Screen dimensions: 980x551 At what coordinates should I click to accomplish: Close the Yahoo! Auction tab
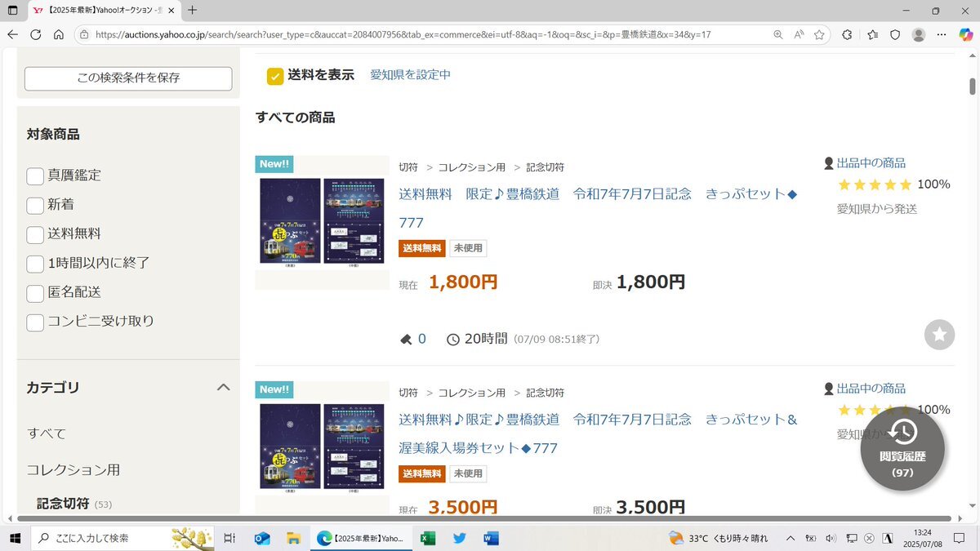pos(171,11)
